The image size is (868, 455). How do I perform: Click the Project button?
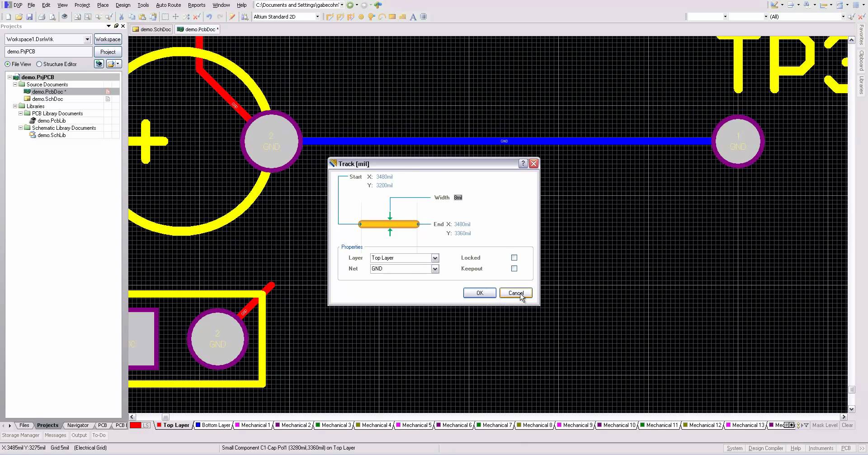(108, 52)
